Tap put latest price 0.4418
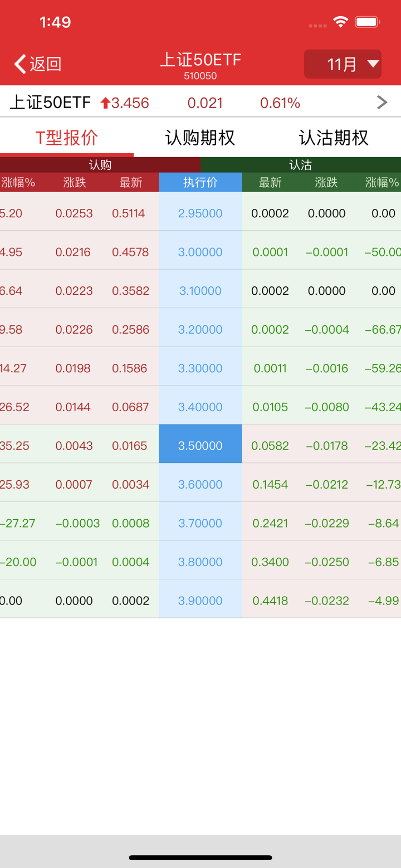Screen dimensions: 401x868 [x=270, y=601]
